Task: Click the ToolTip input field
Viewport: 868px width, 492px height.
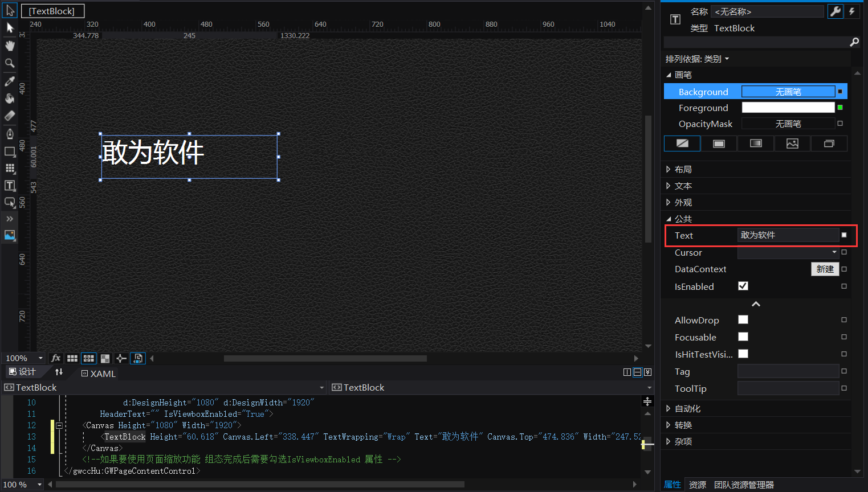Action: coord(788,388)
